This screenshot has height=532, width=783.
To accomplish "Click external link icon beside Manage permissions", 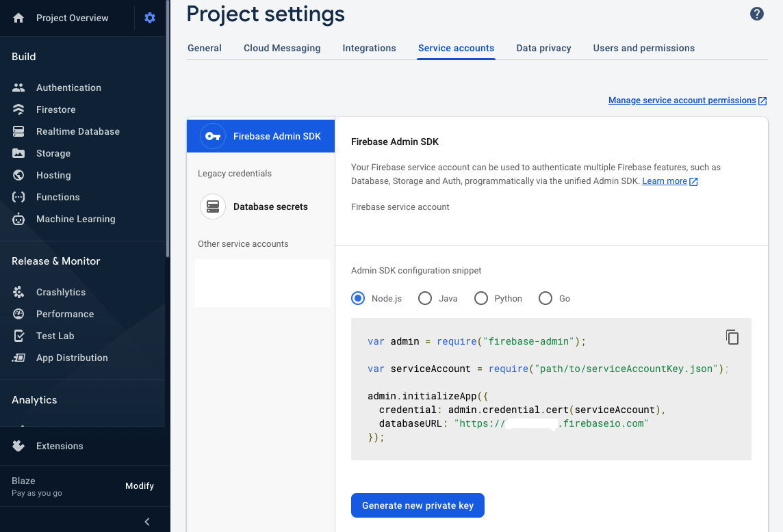I will click(x=762, y=101).
